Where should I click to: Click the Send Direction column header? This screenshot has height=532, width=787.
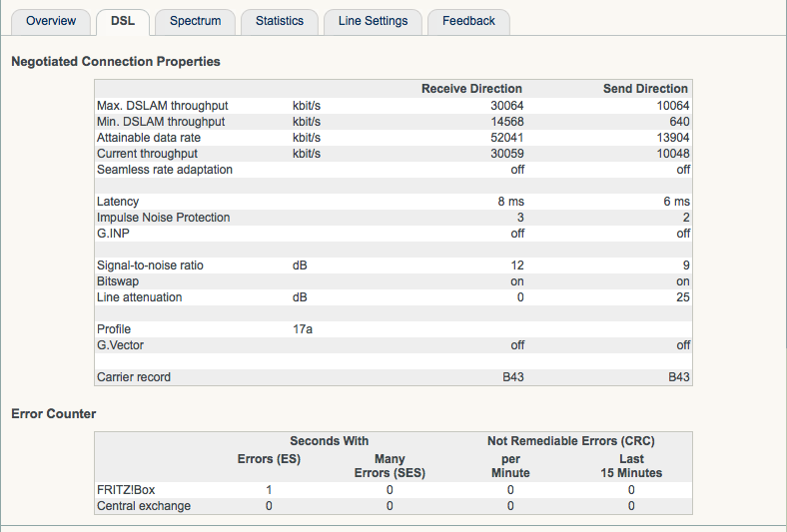tap(645, 89)
